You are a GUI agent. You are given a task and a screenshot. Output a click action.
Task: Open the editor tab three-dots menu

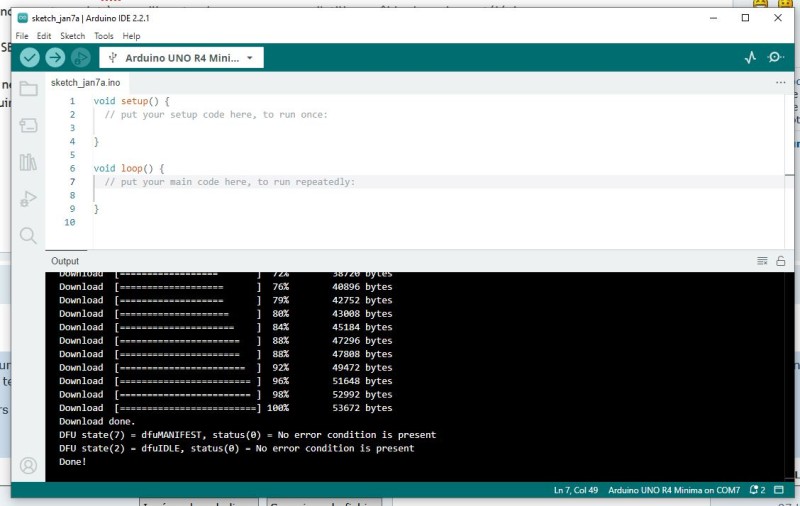[780, 83]
